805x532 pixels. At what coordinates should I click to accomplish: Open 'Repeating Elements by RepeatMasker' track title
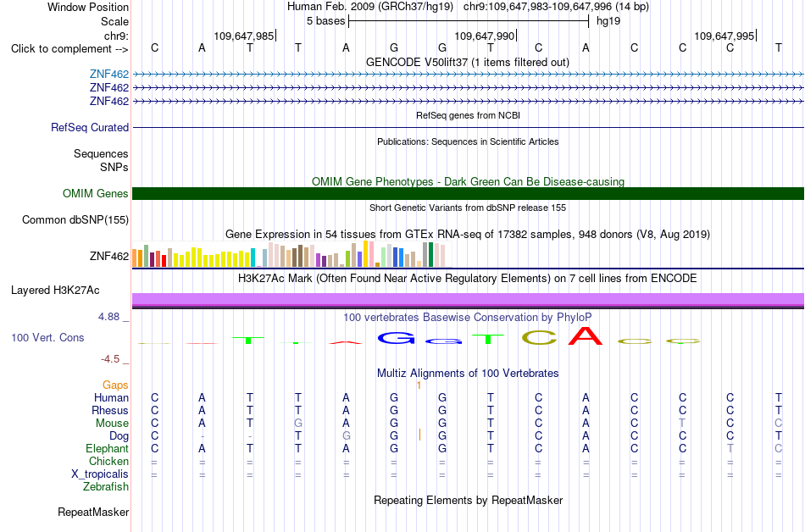tap(468, 500)
